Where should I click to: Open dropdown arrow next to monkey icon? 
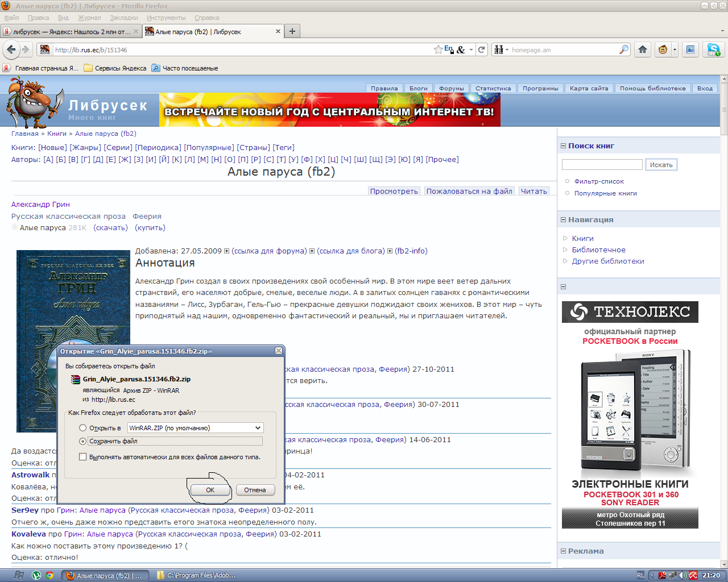[675, 49]
